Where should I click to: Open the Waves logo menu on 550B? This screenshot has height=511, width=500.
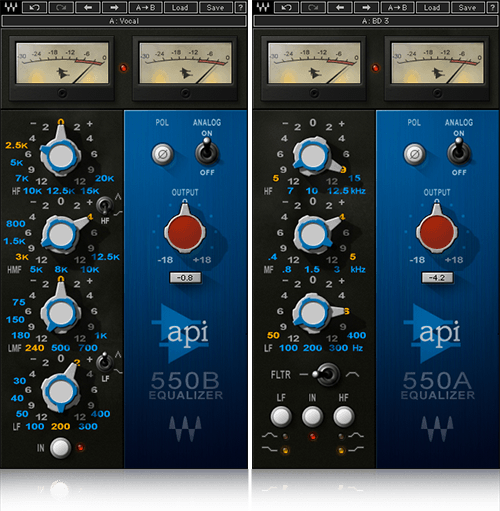tap(10, 7)
